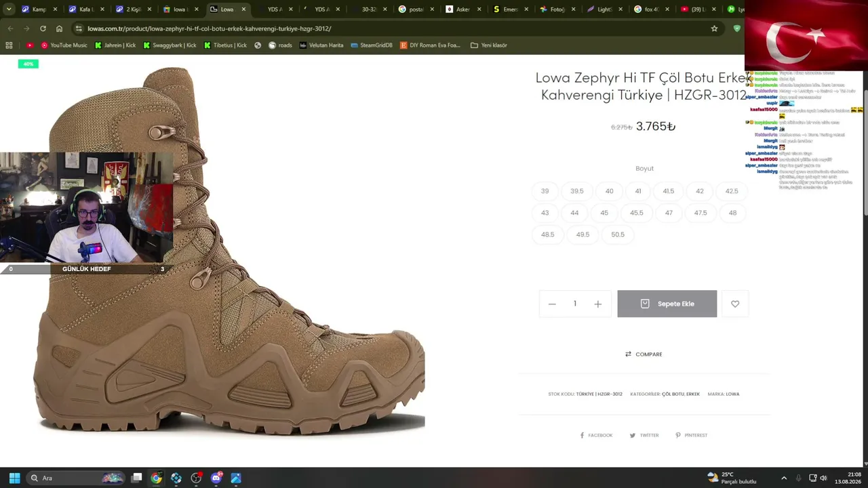Open the Tibetius | Kick bookmark
Viewport: 868px width, 488px height.
tap(226, 45)
